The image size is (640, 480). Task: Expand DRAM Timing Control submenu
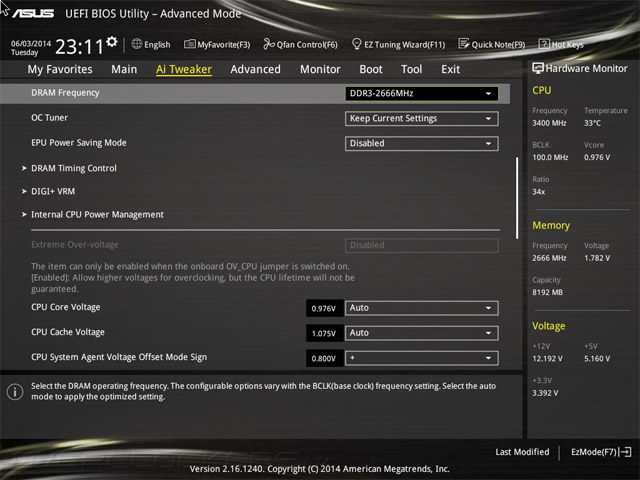74,168
